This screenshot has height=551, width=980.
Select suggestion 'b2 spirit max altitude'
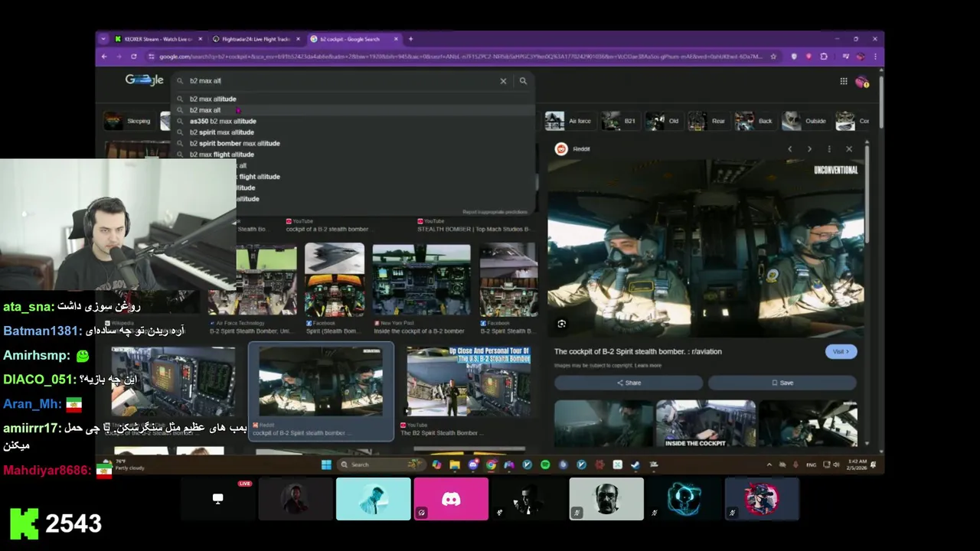click(x=221, y=132)
